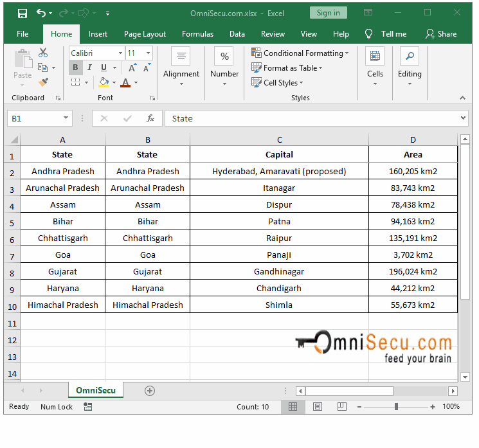
Task: Open the Editing group magnifier button
Action: point(410,67)
